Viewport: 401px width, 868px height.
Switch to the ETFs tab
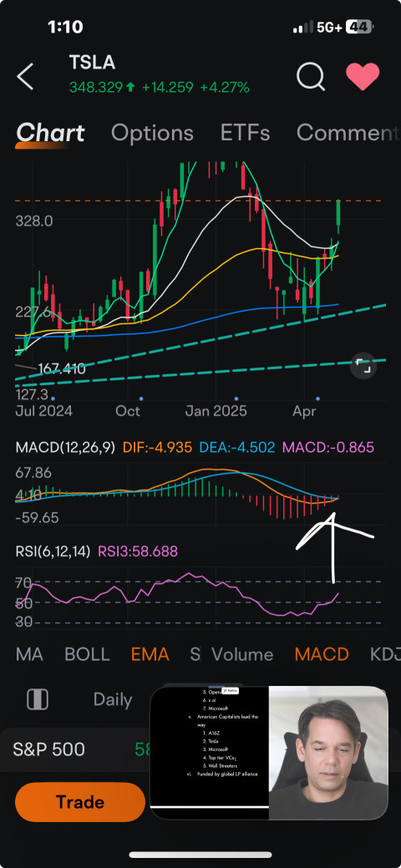245,133
